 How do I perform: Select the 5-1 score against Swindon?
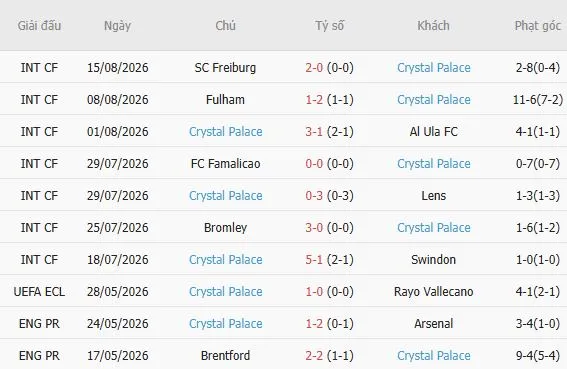pyautogui.click(x=314, y=260)
